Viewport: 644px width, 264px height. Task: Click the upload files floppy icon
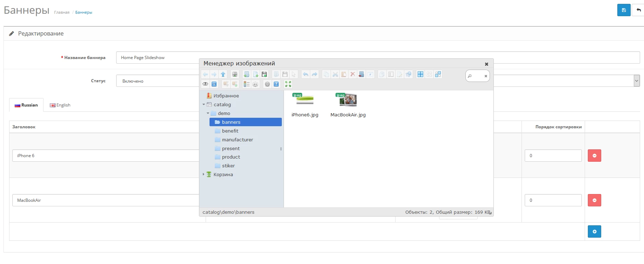pos(264,74)
